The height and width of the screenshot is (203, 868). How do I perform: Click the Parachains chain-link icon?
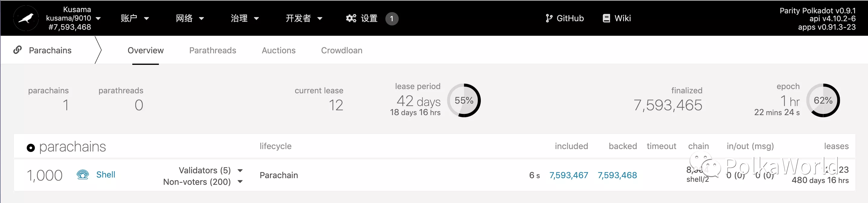(x=18, y=50)
